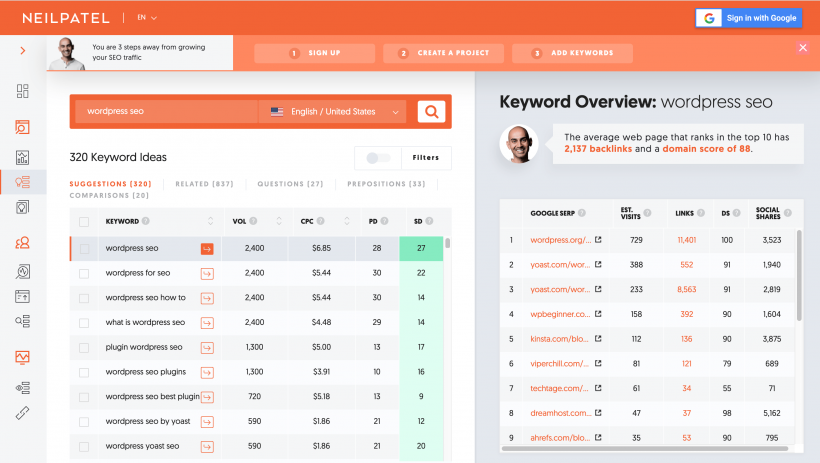Open the English / United States dropdown

pyautogui.click(x=333, y=111)
